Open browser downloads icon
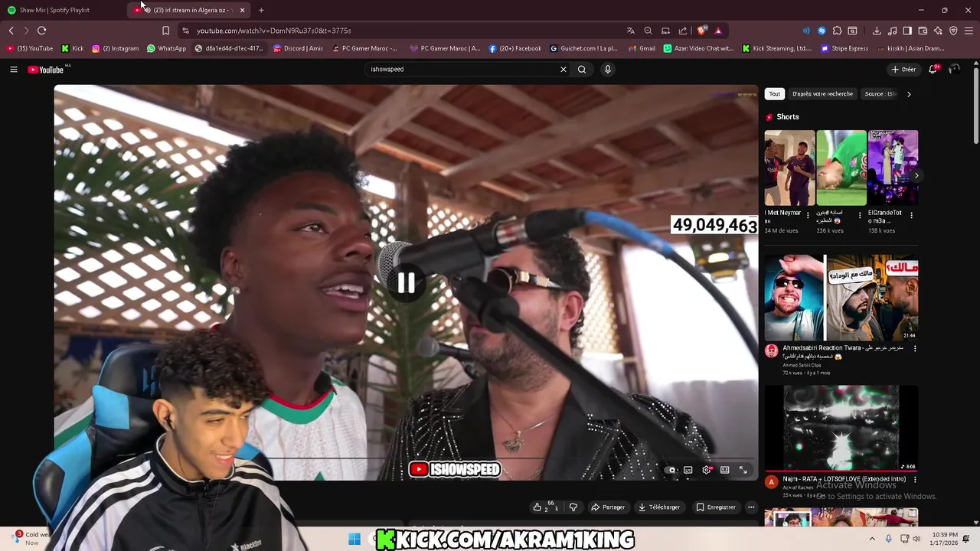 click(877, 31)
